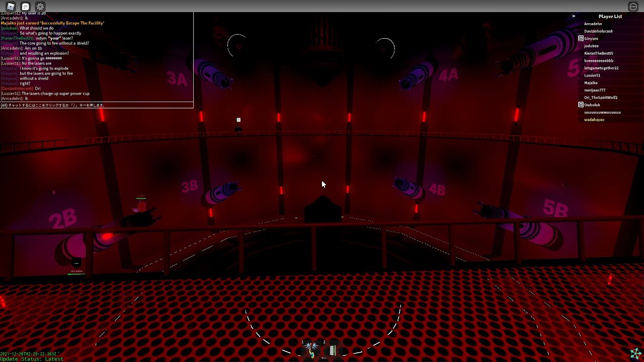This screenshot has height=362, width=644.
Task: Click chat message 'Am on 1b'
Action: [x=33, y=48]
